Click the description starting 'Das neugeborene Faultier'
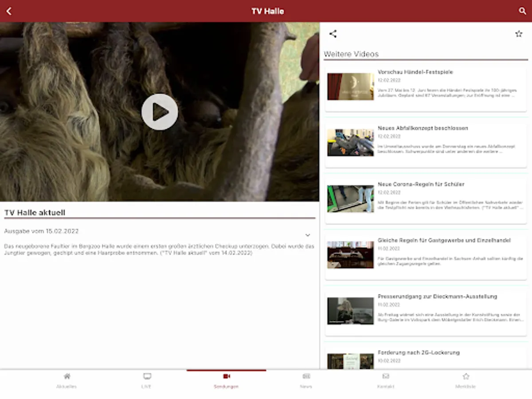Image resolution: width=532 pixels, height=399 pixels. point(159,250)
